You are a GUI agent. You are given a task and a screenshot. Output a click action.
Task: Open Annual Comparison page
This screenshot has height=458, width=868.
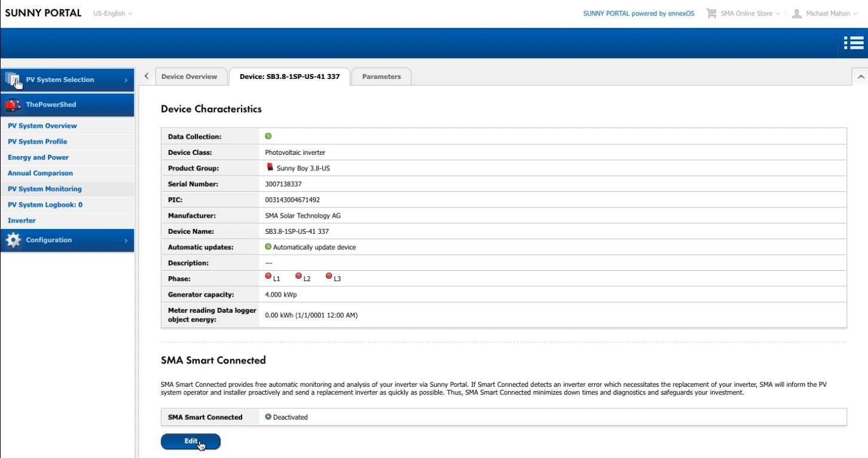pyautogui.click(x=40, y=173)
